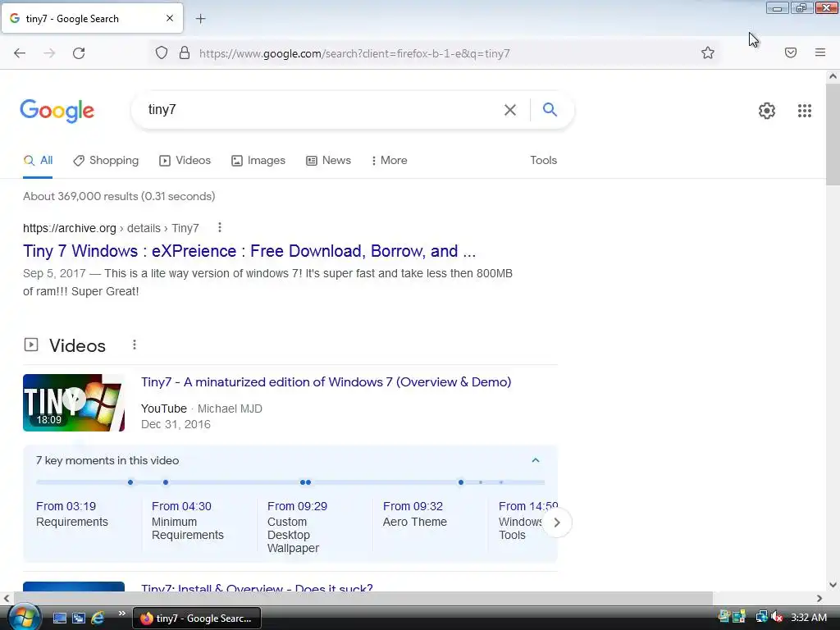Click the browser address bar URL

[354, 53]
